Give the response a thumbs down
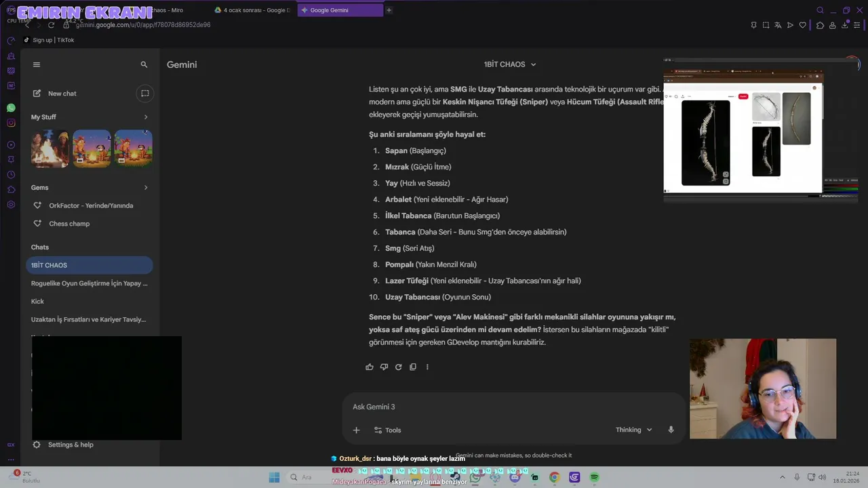The image size is (868, 488). point(384,367)
